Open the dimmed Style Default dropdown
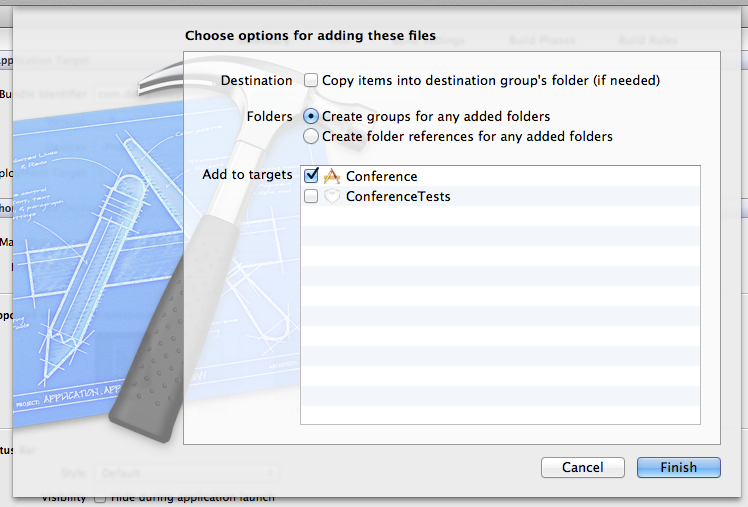Screen dimensions: 748x507 pos(186,473)
